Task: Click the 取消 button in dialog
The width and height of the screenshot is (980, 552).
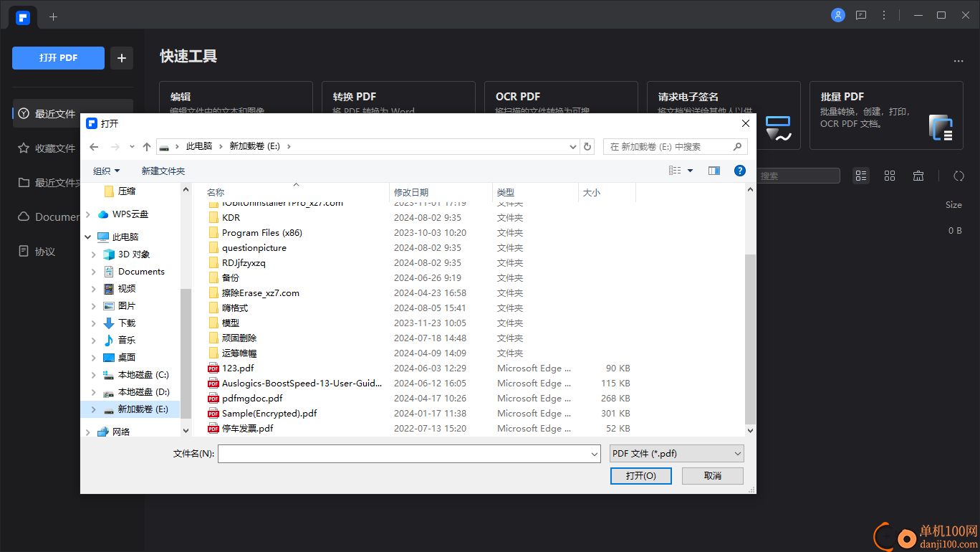Action: (x=713, y=475)
